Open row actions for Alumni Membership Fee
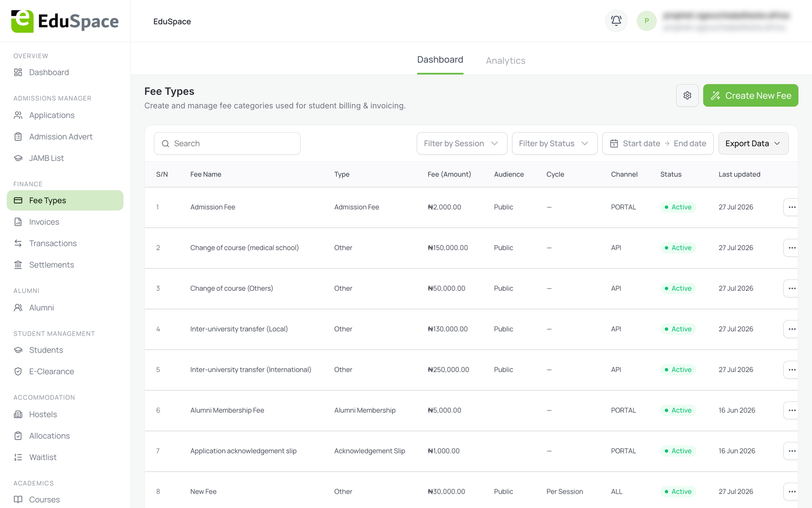Viewport: 812px width, 508px height. (x=792, y=410)
